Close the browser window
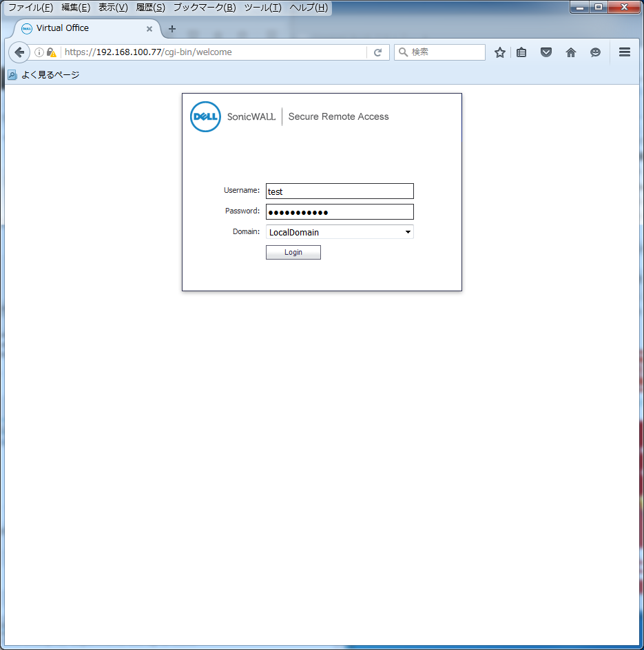This screenshot has height=650, width=644. (624, 7)
